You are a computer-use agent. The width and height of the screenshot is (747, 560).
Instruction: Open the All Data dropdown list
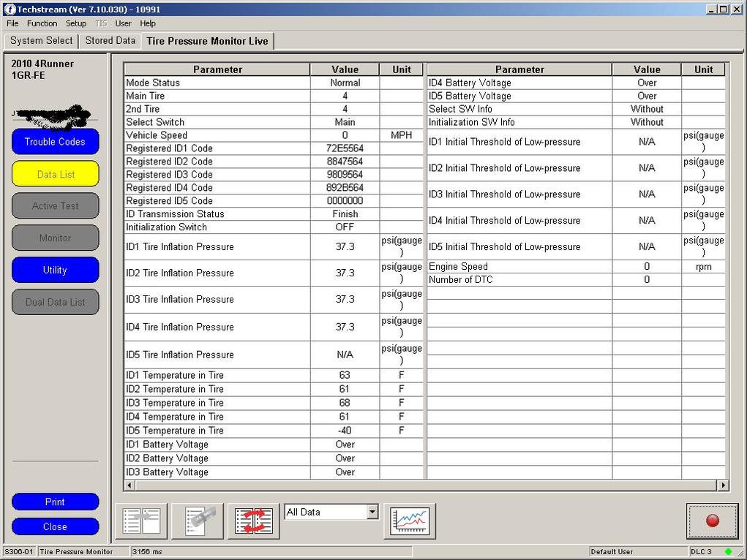pyautogui.click(x=372, y=512)
